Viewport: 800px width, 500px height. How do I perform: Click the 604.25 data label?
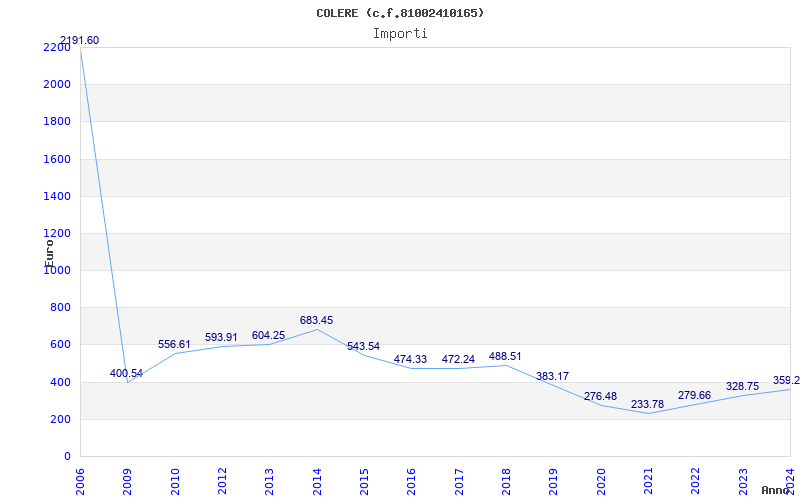click(x=268, y=336)
